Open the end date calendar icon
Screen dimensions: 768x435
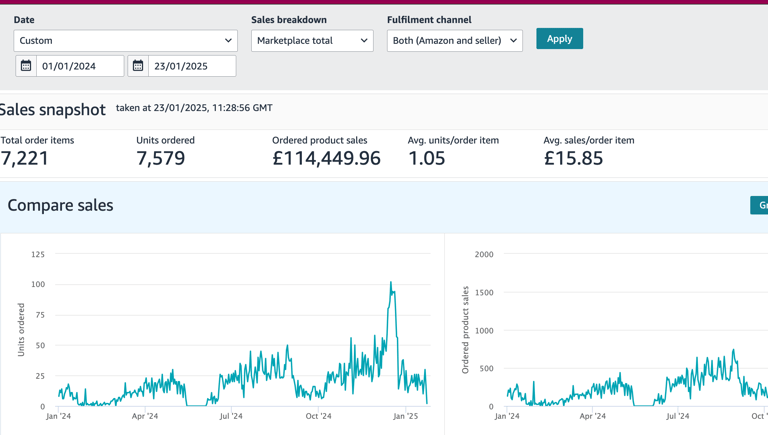[x=138, y=66]
